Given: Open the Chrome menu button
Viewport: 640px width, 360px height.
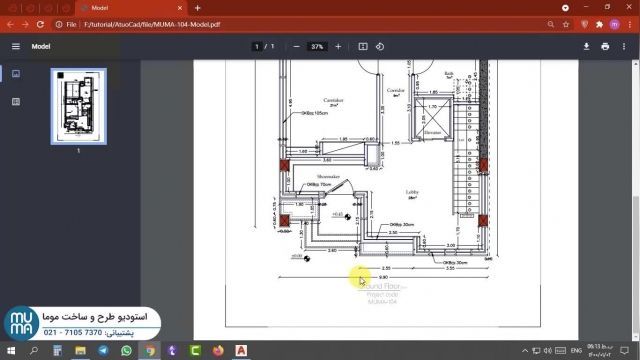Looking at the screenshot, I should [x=630, y=24].
